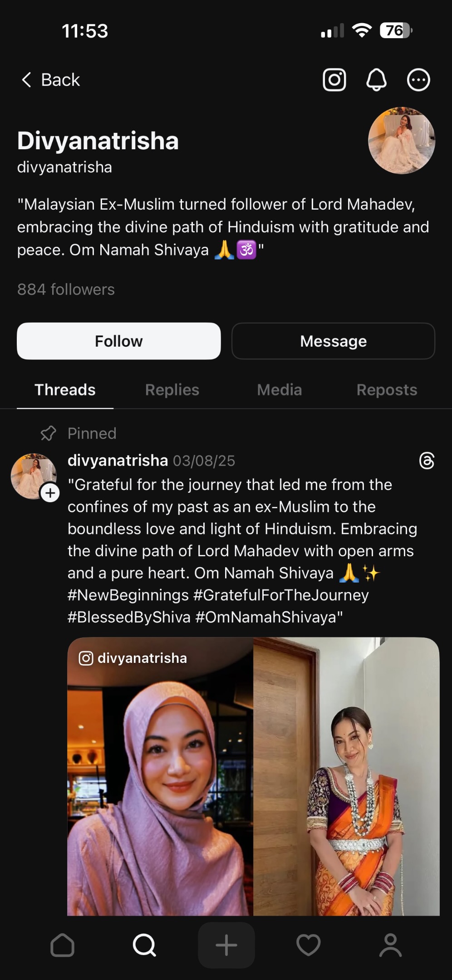Tap the new thread plus button
The image size is (452, 980).
226,946
